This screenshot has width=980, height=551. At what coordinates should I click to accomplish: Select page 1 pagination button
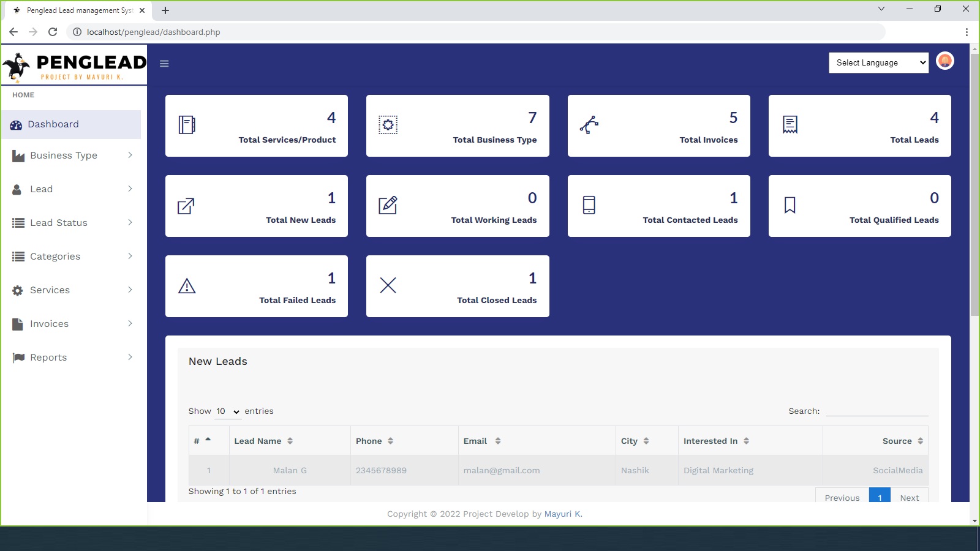tap(880, 496)
